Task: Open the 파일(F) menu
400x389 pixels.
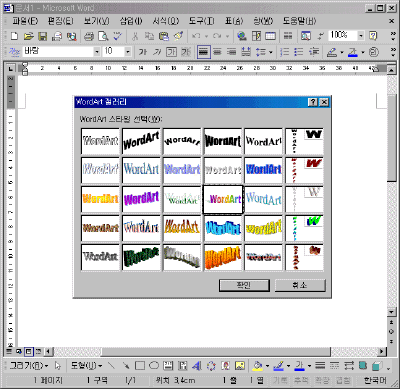Action: coord(25,21)
